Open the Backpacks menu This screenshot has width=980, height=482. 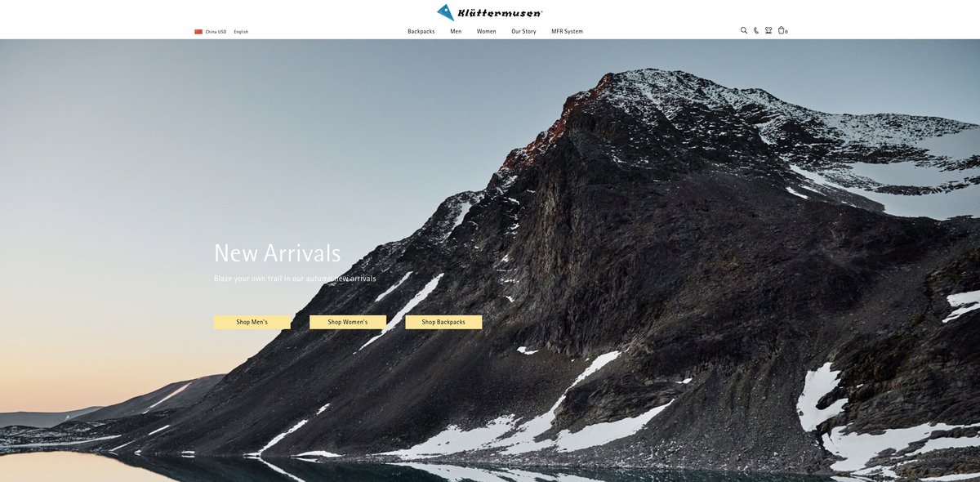click(421, 32)
